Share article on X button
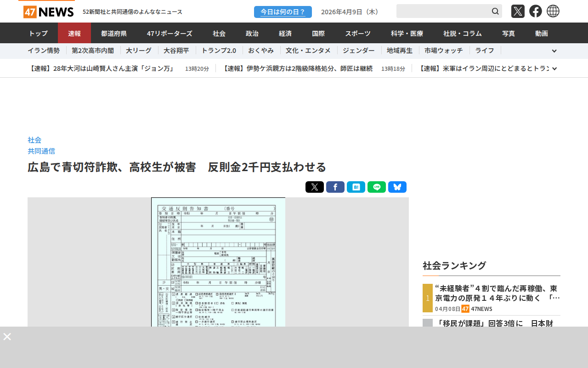 coord(315,187)
